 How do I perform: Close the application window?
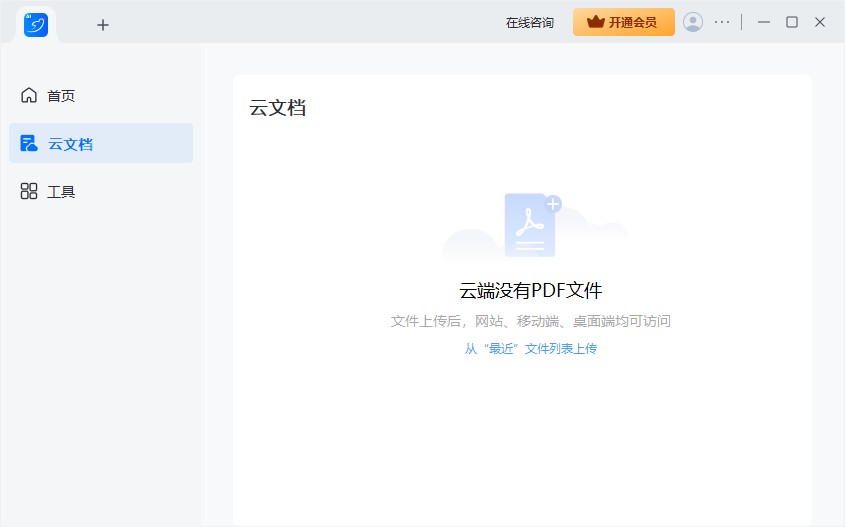coord(820,22)
